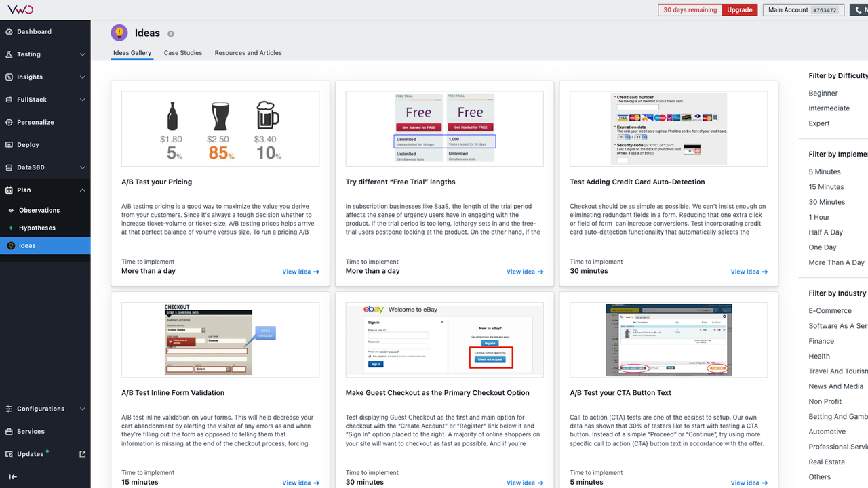Screen dimensions: 868x488
Task: Click the Updates external link icon
Action: click(x=83, y=454)
